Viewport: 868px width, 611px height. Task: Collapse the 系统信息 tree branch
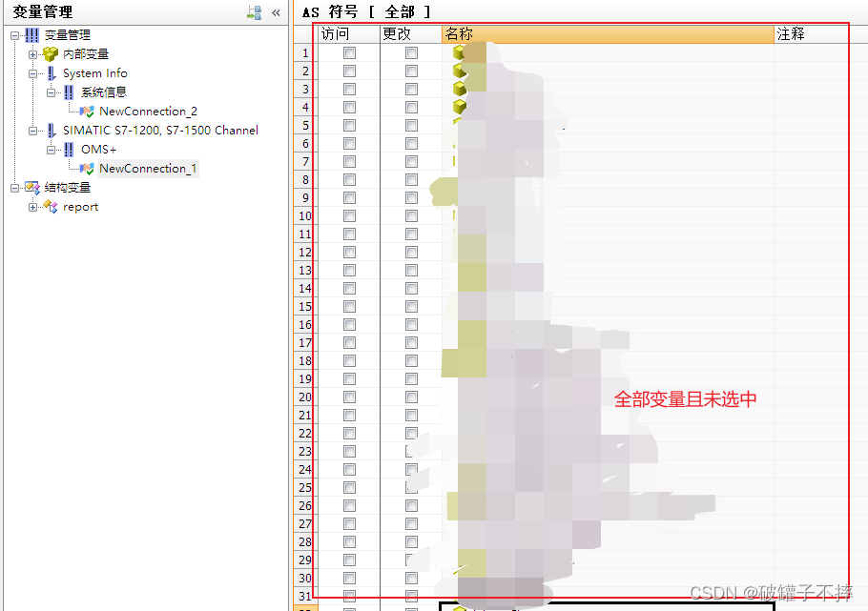coord(53,92)
